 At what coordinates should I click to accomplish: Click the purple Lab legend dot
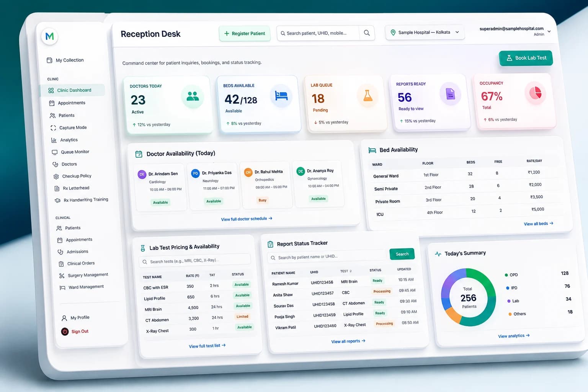(509, 301)
